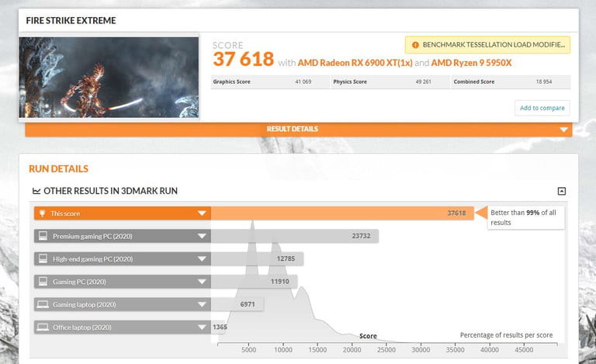
Task: Click the 5000 axis tick label
Action: [x=248, y=350]
